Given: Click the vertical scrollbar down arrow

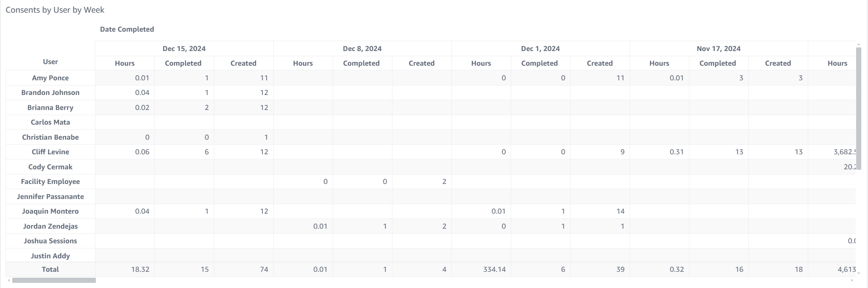Looking at the screenshot, I should point(858,273).
